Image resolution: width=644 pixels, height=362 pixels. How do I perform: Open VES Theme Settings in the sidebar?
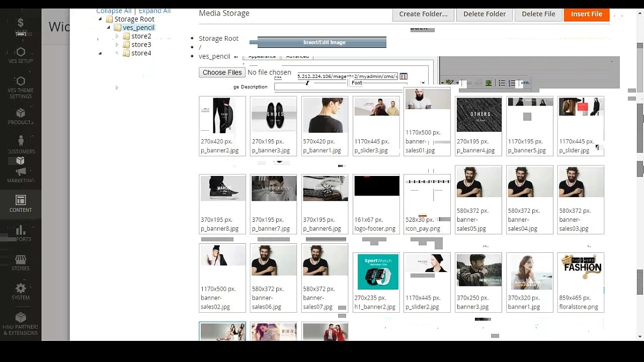(21, 87)
